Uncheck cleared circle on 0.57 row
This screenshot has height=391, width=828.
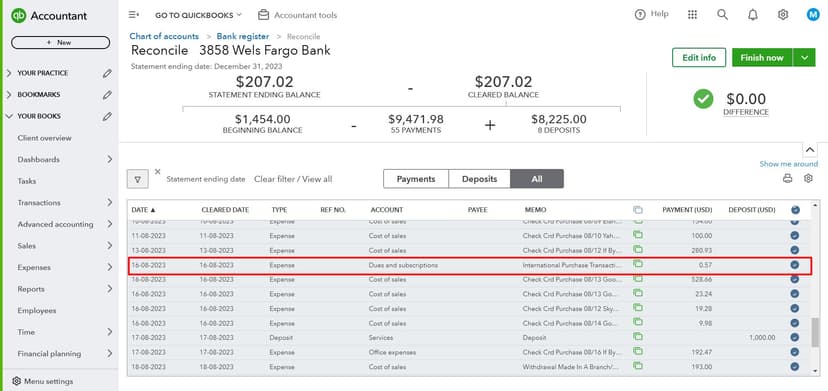[x=795, y=265]
